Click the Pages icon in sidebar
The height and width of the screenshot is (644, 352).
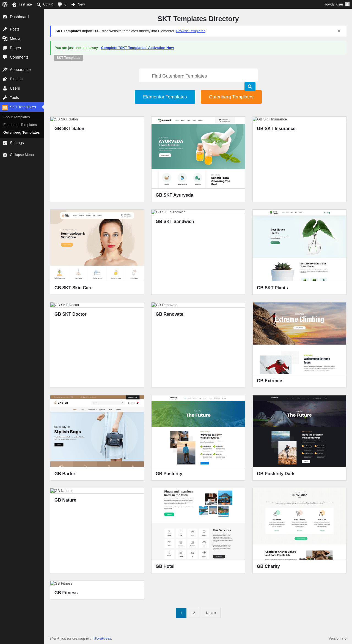pos(5,48)
